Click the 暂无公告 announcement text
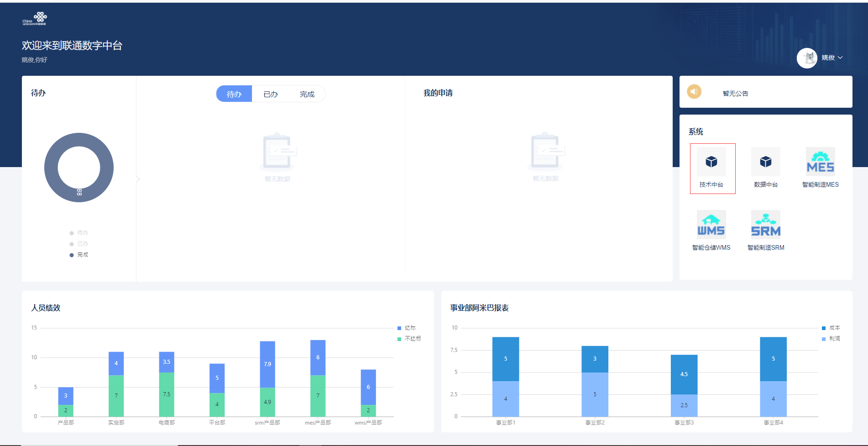This screenshot has height=446, width=868. 736,94
